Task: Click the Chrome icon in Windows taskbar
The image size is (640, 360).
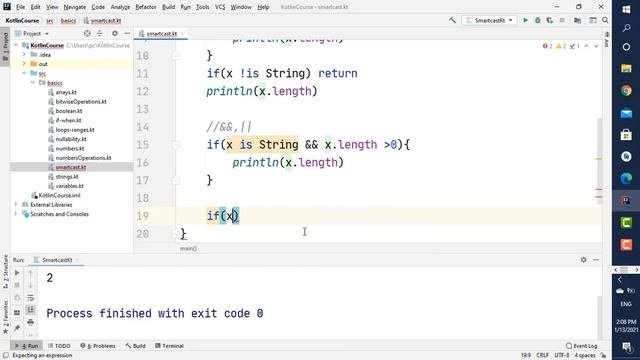Action: (626, 90)
